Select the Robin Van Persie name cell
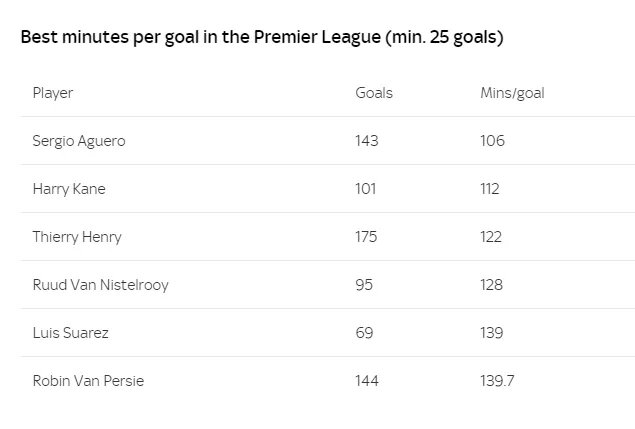The width and height of the screenshot is (635, 429). click(88, 381)
